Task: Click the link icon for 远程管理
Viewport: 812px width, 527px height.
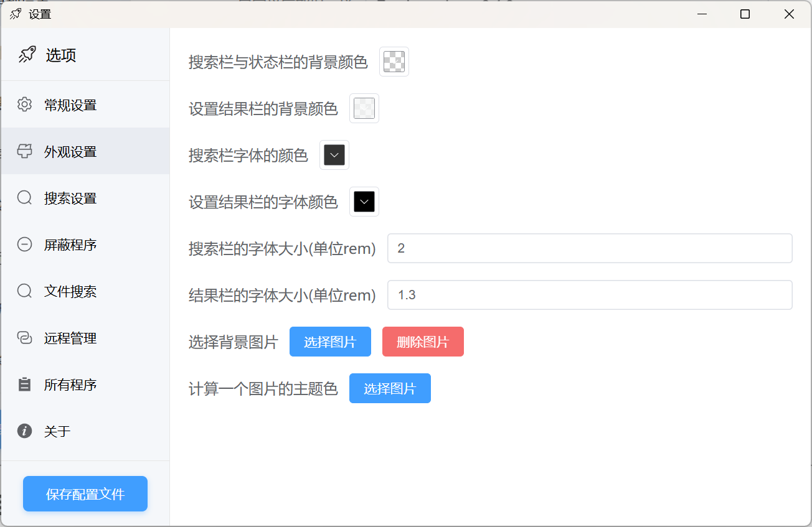Action: (x=24, y=338)
